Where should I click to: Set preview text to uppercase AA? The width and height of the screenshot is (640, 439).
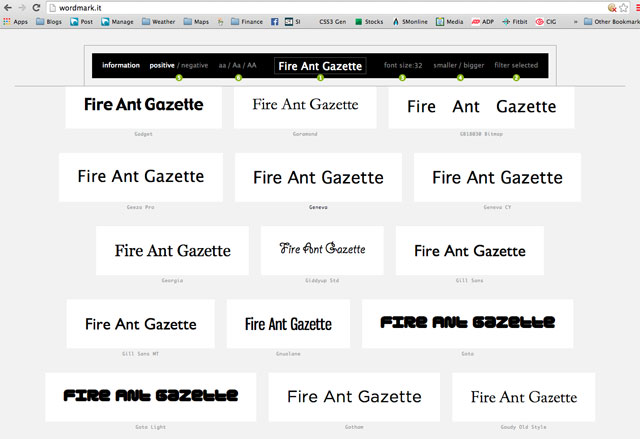click(x=252, y=65)
